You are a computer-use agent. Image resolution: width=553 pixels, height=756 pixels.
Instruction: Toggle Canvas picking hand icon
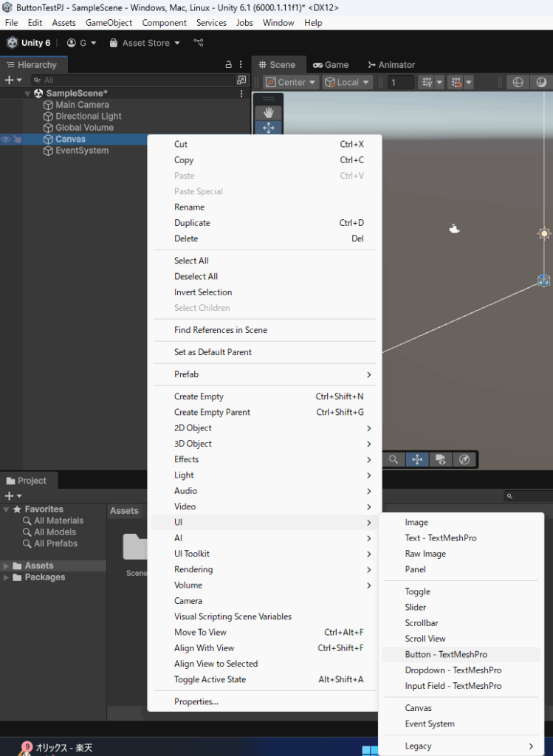click(18, 140)
